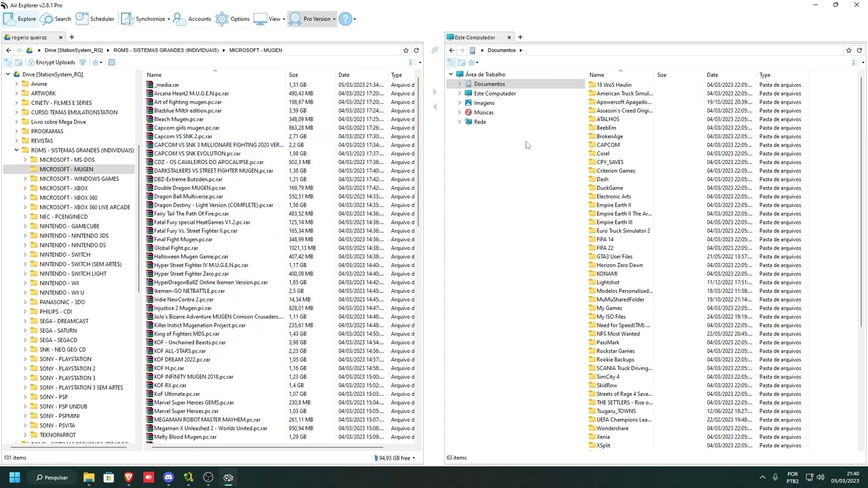
Task: Open right pane view mode dropdown
Action: coord(856,62)
